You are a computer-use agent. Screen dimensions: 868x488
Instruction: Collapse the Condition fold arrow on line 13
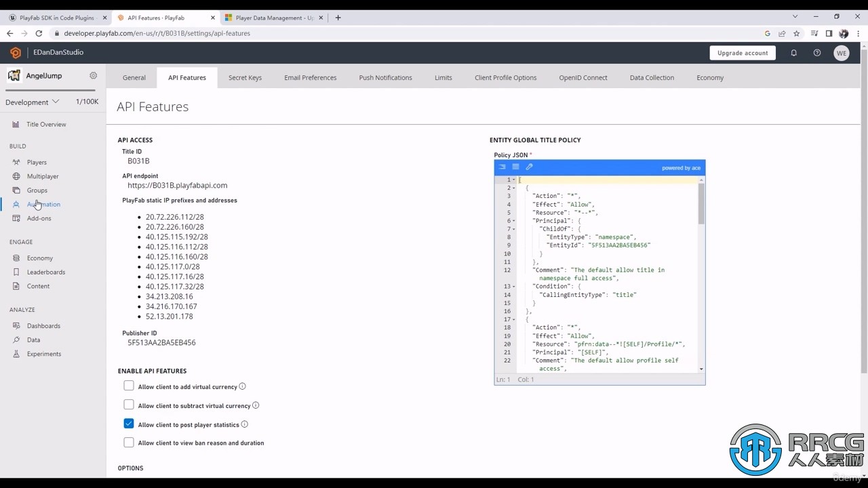(514, 287)
